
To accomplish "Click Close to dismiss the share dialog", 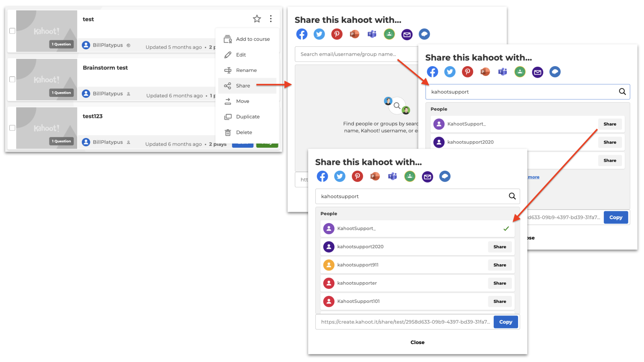I will pyautogui.click(x=417, y=342).
